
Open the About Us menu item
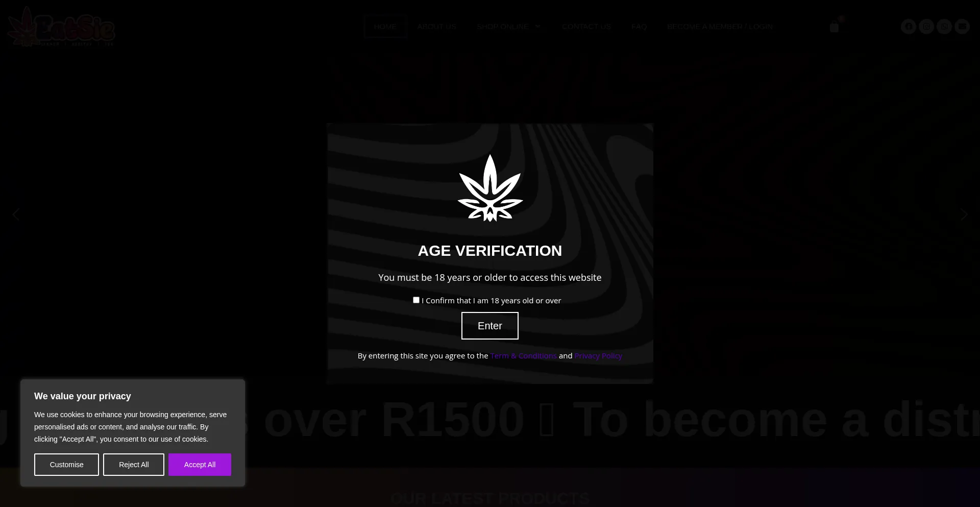click(436, 27)
